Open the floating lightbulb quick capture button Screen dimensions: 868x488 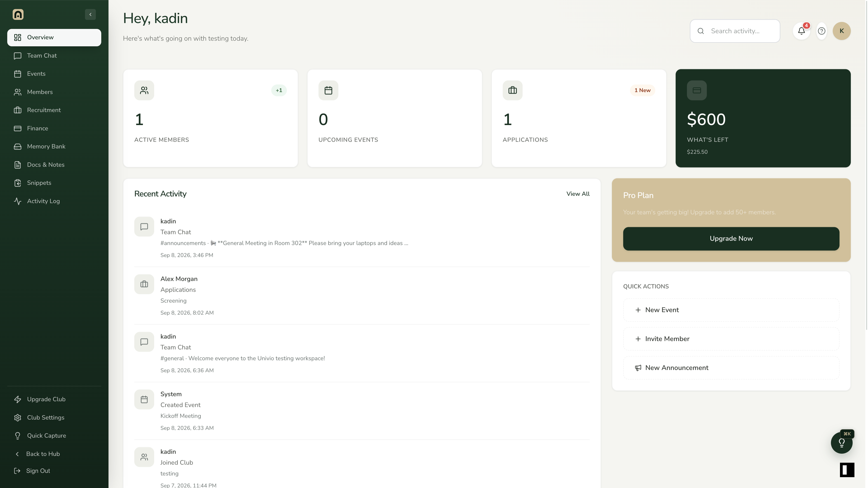[x=842, y=443]
